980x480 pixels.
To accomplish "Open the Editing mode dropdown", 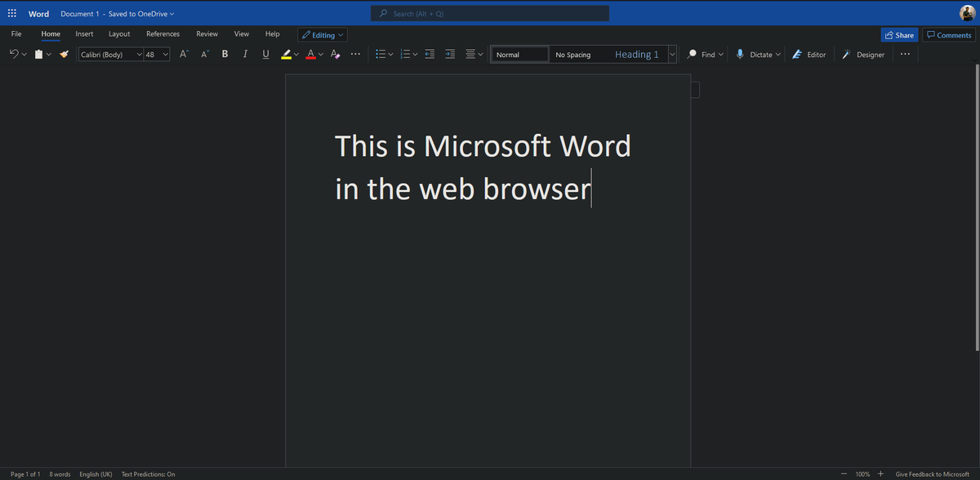I will pos(322,34).
